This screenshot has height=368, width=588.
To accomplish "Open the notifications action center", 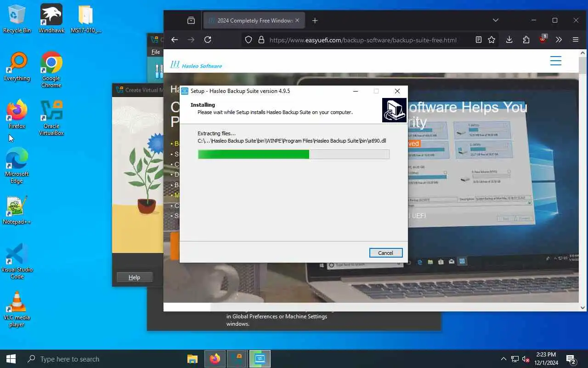I will click(571, 359).
